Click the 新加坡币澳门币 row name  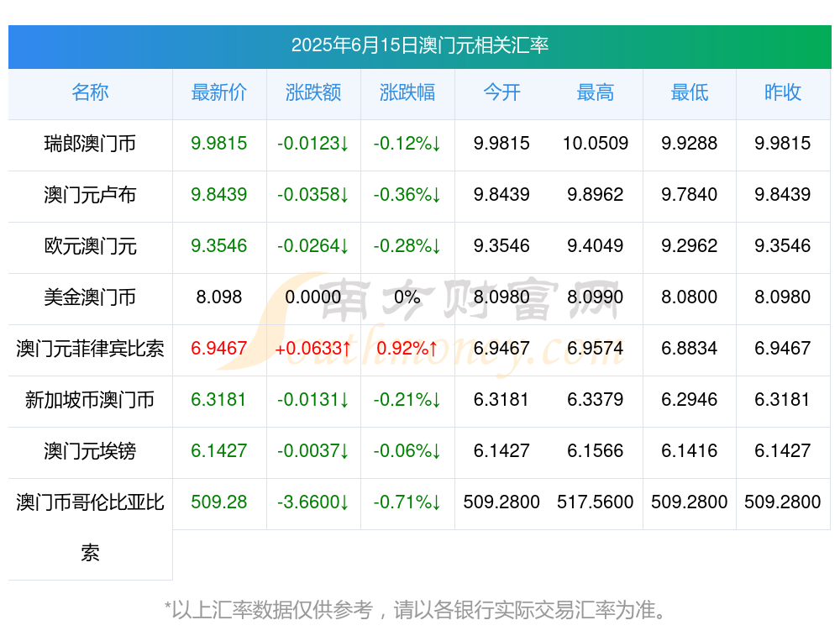[90, 400]
